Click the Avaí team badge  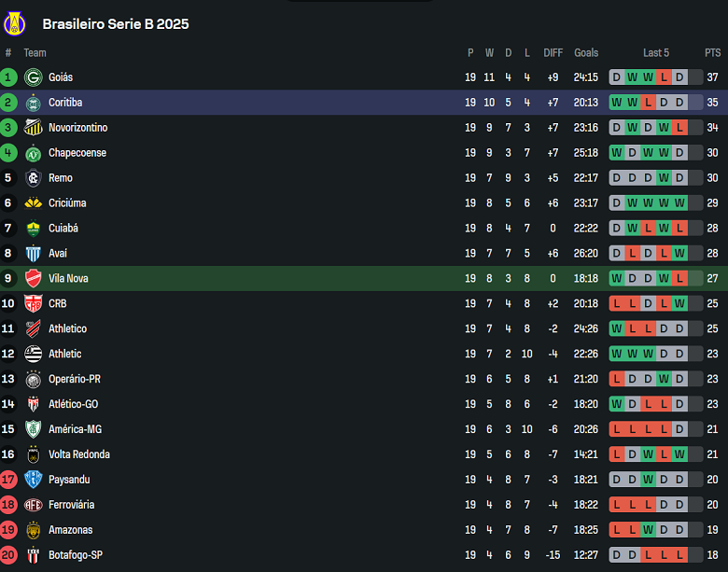(34, 254)
